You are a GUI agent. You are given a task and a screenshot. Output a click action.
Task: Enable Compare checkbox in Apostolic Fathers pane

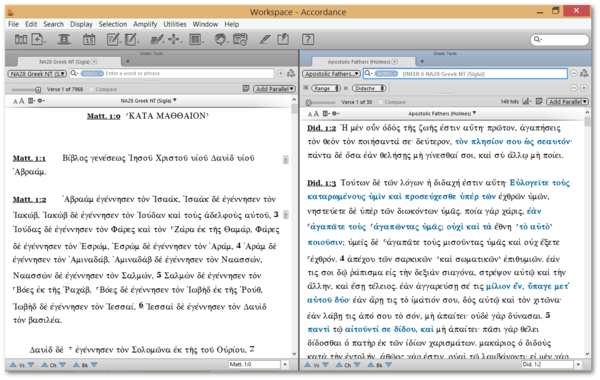380,102
